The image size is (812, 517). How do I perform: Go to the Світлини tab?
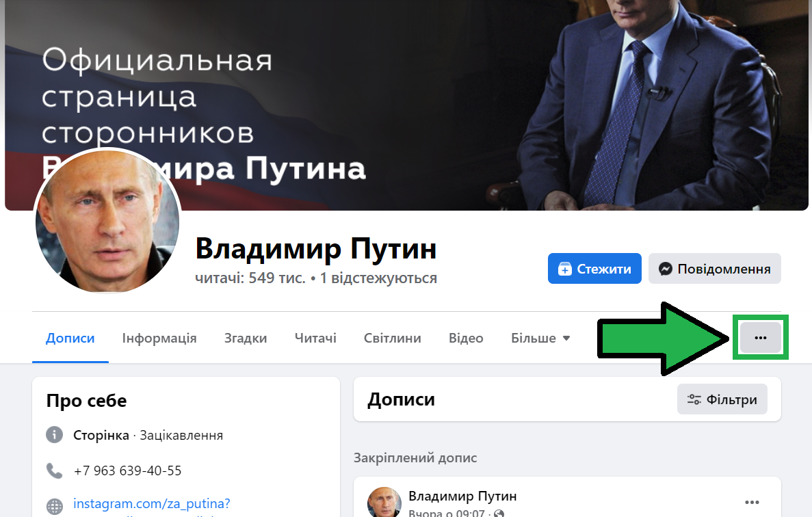click(392, 338)
